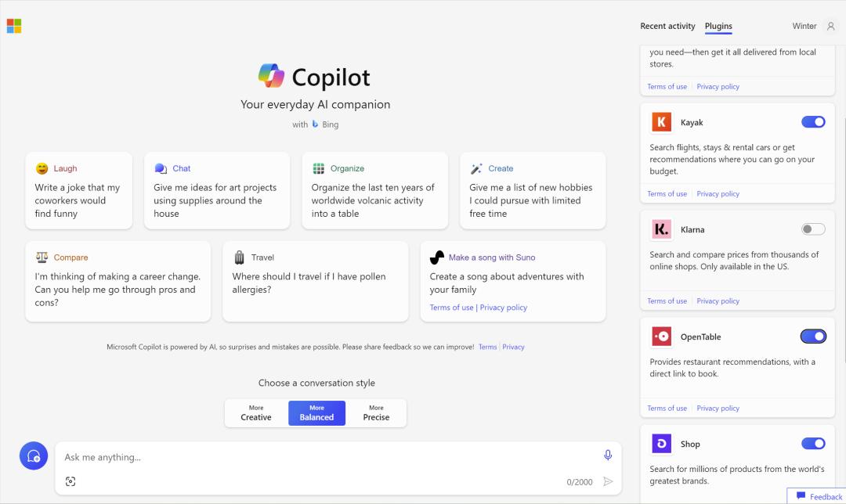The height and width of the screenshot is (504, 846).
Task: Click the add image search icon
Action: [x=70, y=481]
